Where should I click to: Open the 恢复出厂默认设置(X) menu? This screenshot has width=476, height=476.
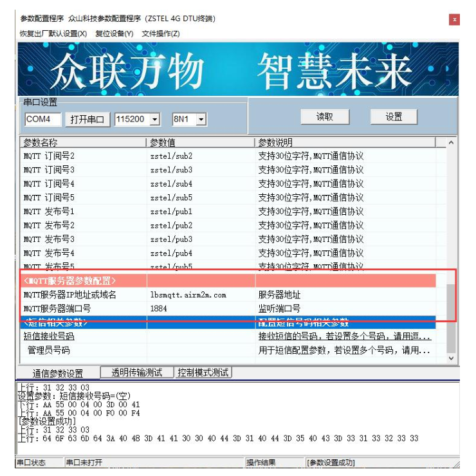tap(53, 33)
